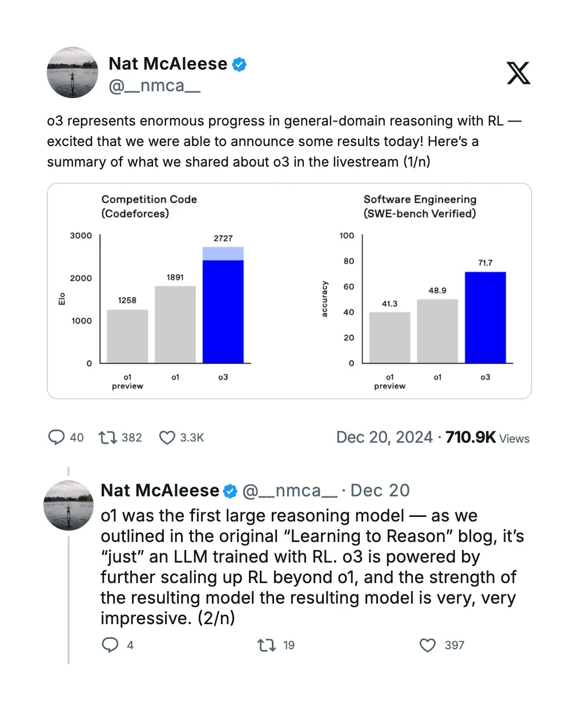Open replies via the main tweet's comment icon
Screen dimensions: 579x728
[x=56, y=438]
